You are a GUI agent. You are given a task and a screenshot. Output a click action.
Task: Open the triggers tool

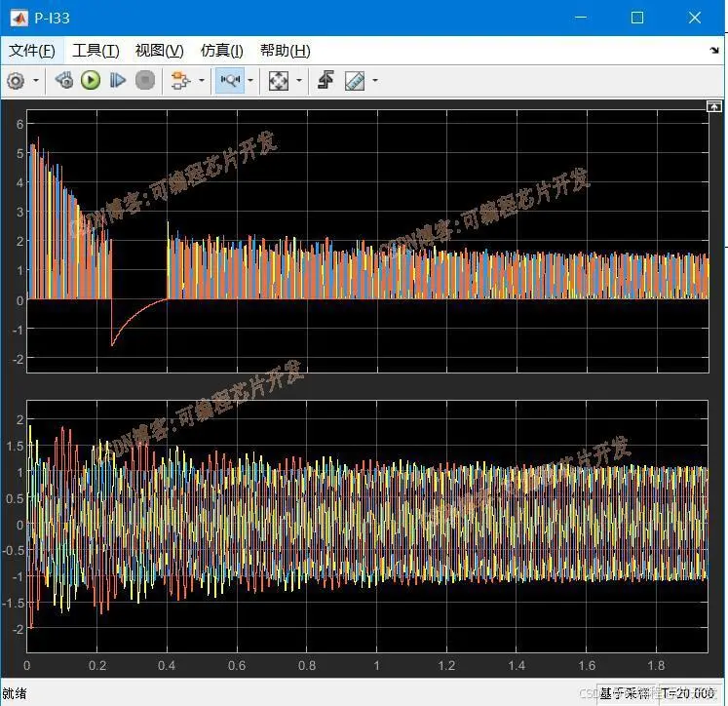click(326, 81)
